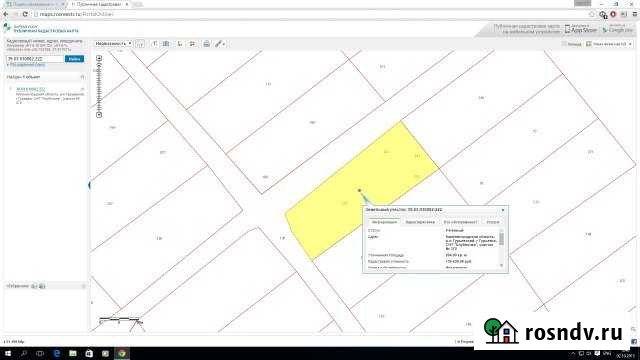Open the Task View taskbar icon
The width and height of the screenshot is (640, 360).
point(40,353)
